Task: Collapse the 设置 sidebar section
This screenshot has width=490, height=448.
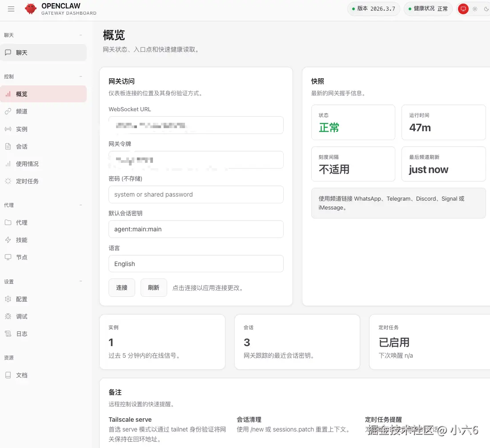Action: 80,281
